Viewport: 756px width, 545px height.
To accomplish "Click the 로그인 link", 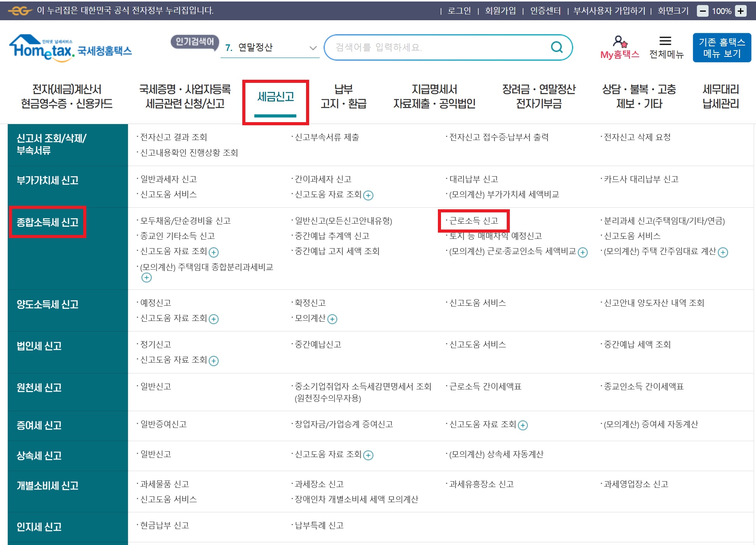I will coord(458,11).
